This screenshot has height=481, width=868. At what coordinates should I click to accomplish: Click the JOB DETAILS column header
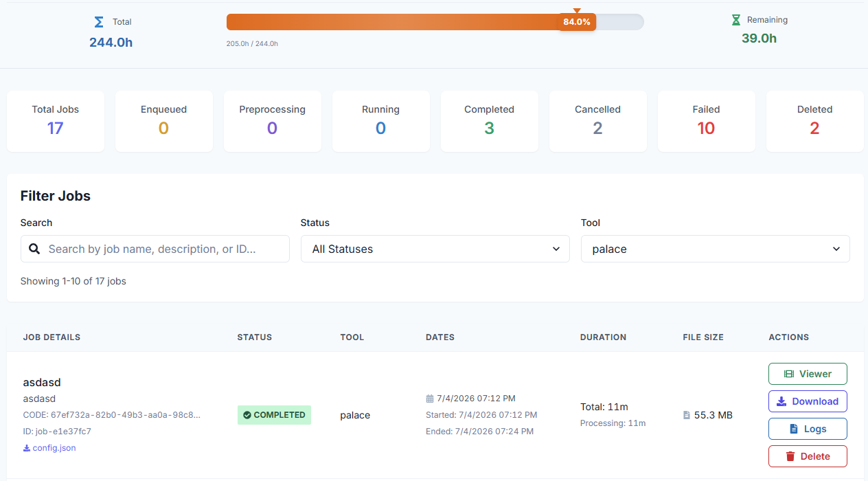point(52,337)
